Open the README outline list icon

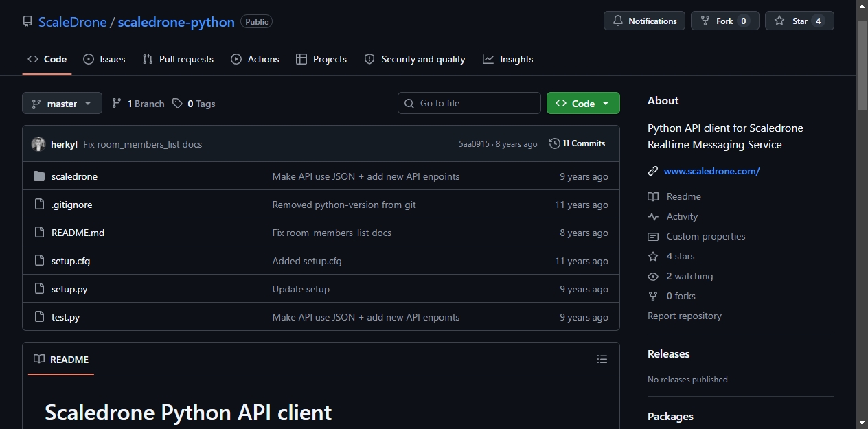point(602,359)
